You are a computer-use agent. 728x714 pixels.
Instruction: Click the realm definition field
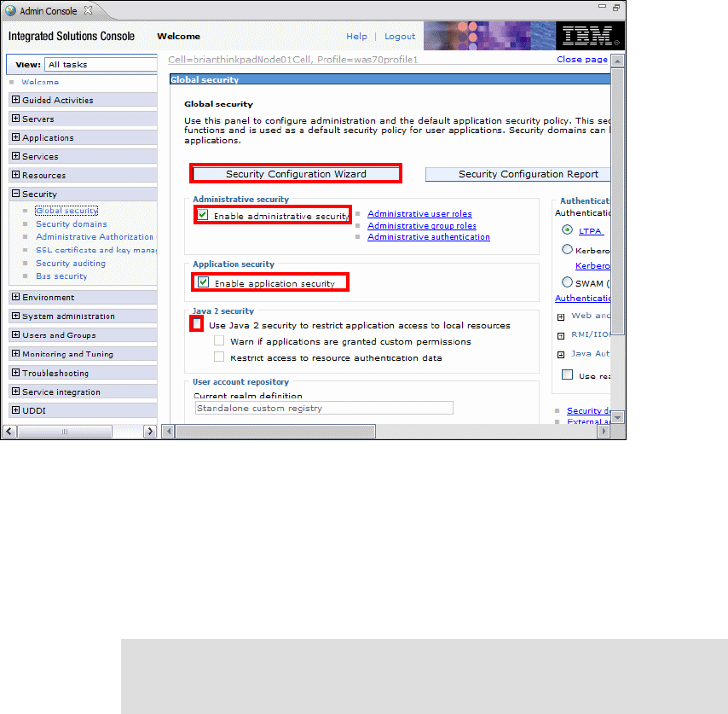click(324, 408)
